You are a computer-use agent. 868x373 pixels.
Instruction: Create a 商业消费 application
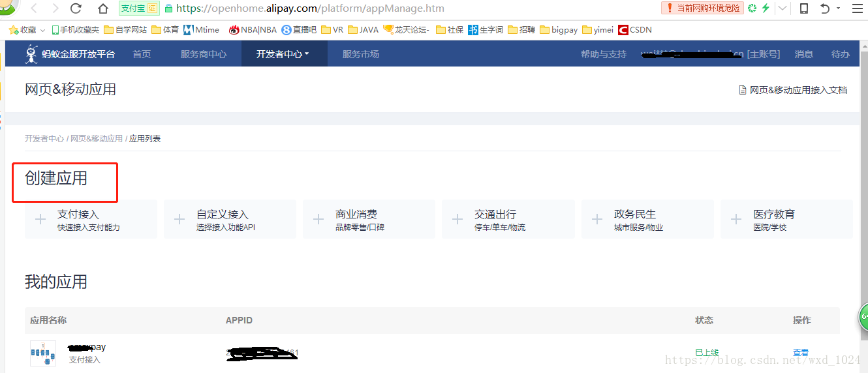tap(369, 220)
